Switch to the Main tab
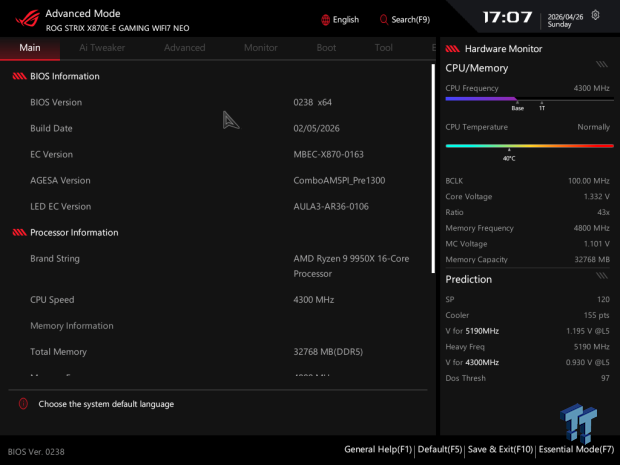Image resolution: width=620 pixels, height=465 pixels. coord(30,48)
